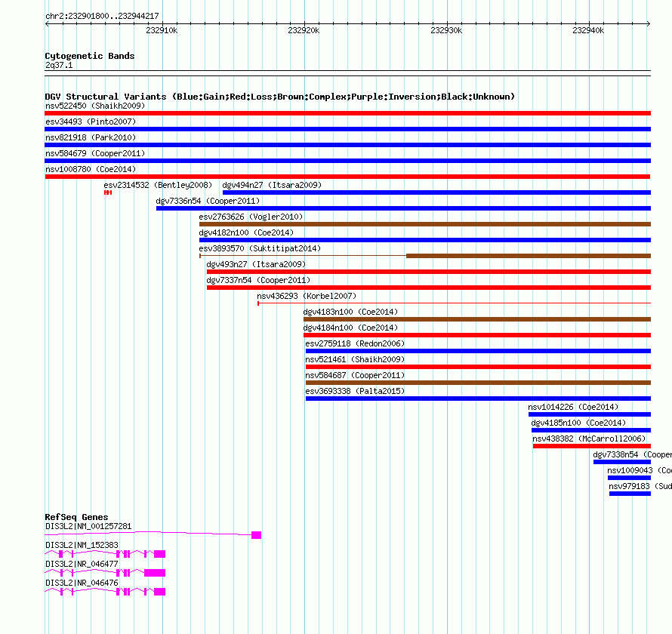This screenshot has height=634, width=672.
Task: Select the 2q37.1 band label
Action: click(x=59, y=65)
